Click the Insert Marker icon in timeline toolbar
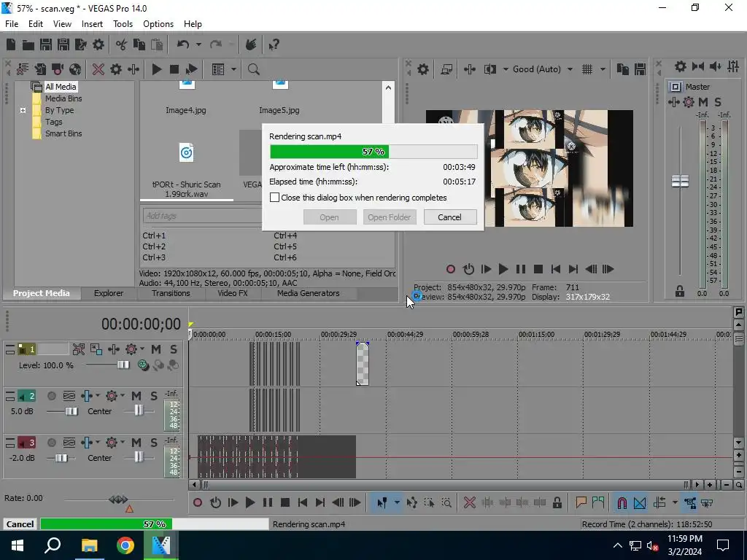This screenshot has width=747, height=560. tap(581, 503)
